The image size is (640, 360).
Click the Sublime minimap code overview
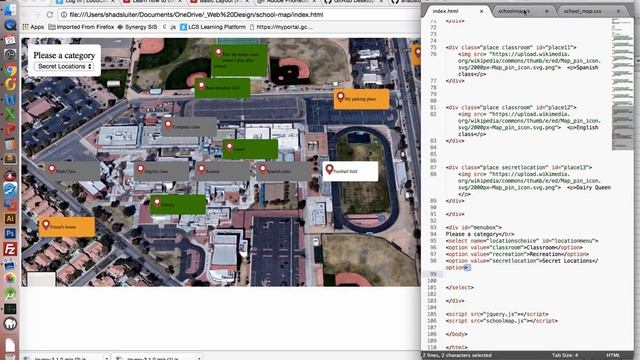(x=622, y=84)
